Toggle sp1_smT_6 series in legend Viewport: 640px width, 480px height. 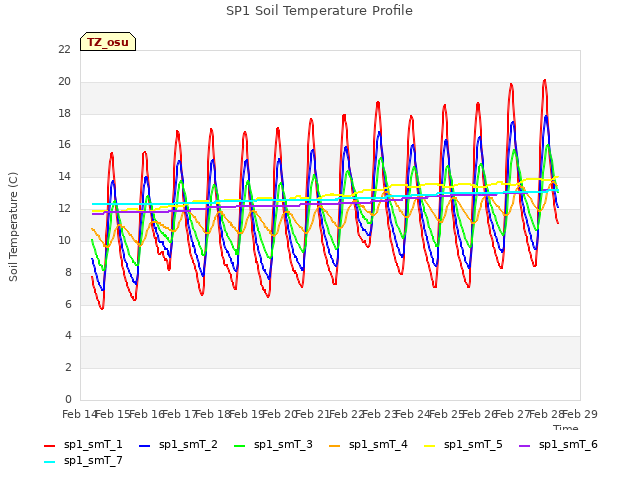coord(558,444)
